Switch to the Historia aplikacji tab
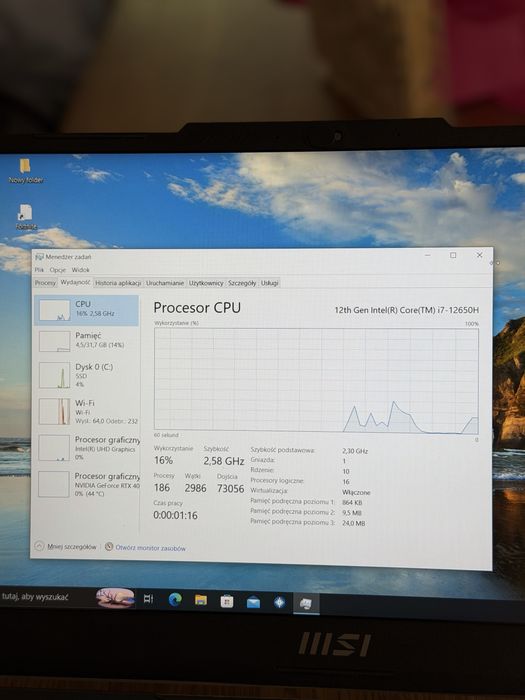The height and width of the screenshot is (700, 525). 118,283
